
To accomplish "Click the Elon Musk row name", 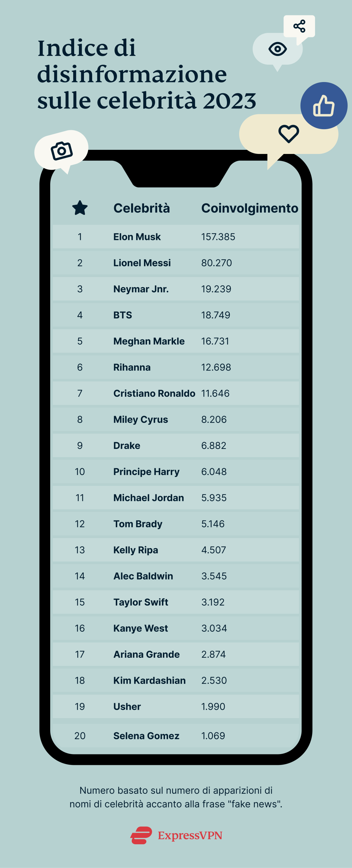I will tap(137, 237).
